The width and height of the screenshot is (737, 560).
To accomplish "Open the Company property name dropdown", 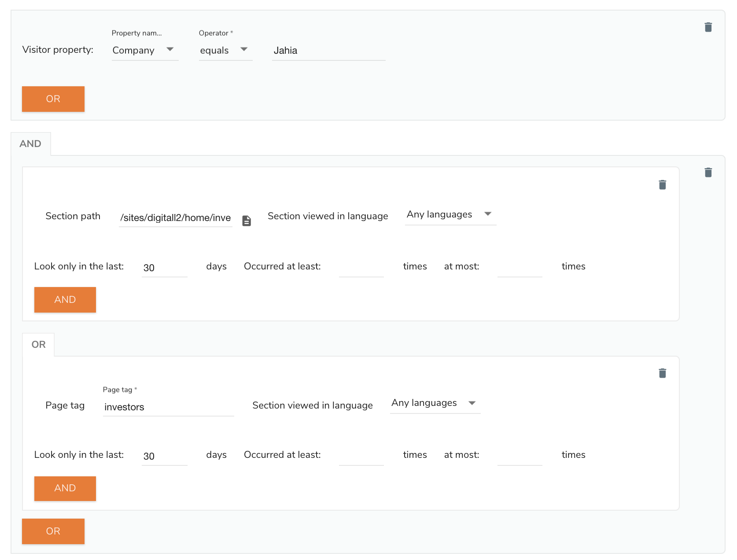I will [x=145, y=50].
